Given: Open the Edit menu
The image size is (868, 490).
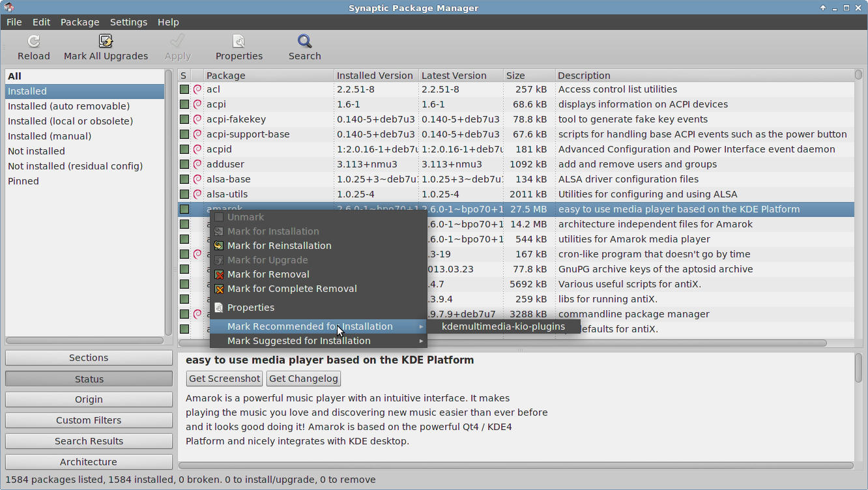Looking at the screenshot, I should [x=41, y=22].
